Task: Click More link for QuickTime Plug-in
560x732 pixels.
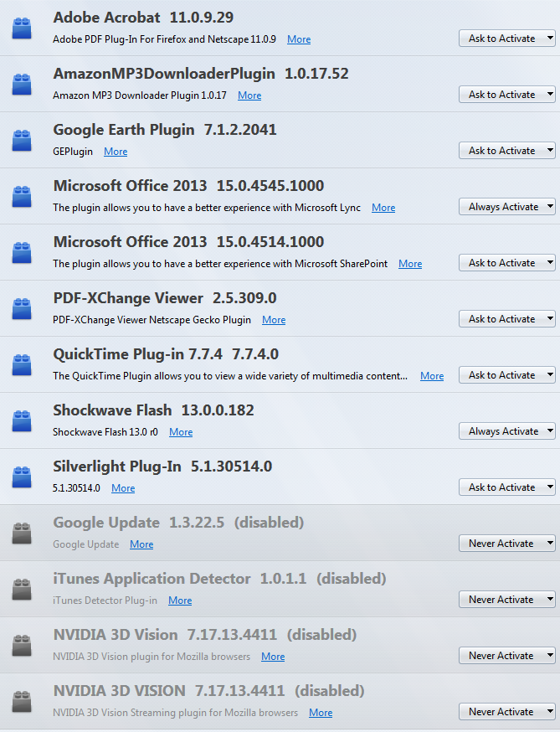Action: pos(432,376)
